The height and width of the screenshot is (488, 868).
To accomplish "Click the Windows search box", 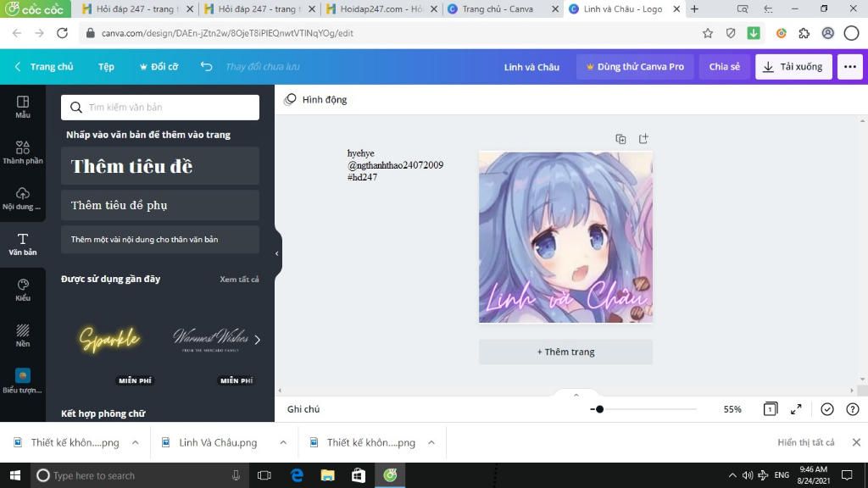I will click(x=138, y=475).
